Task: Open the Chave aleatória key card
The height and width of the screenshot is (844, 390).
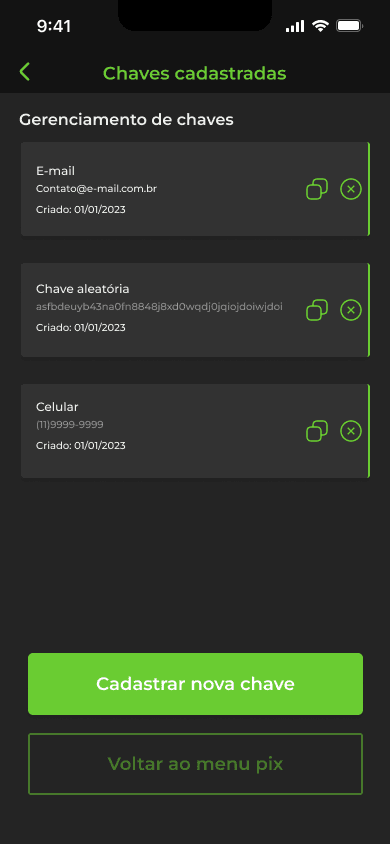Action: click(195, 310)
